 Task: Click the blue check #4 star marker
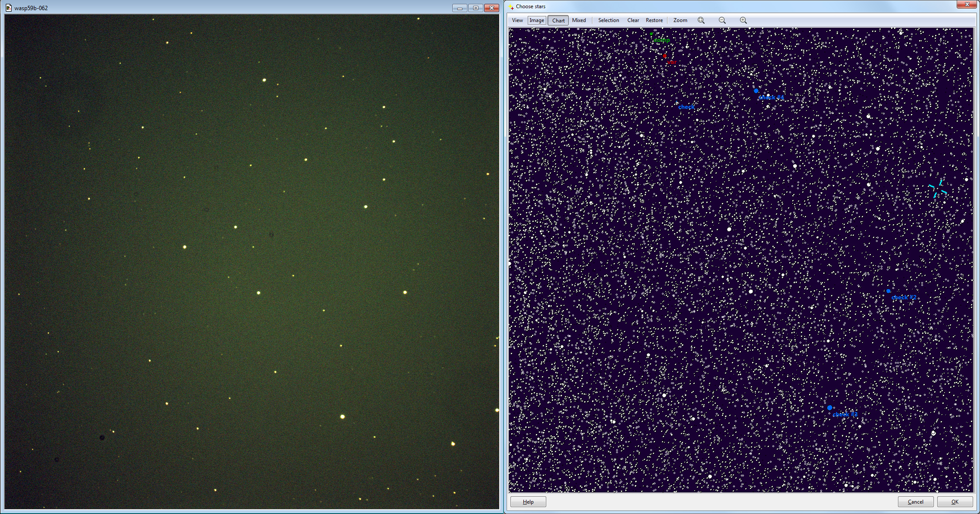pos(756,91)
